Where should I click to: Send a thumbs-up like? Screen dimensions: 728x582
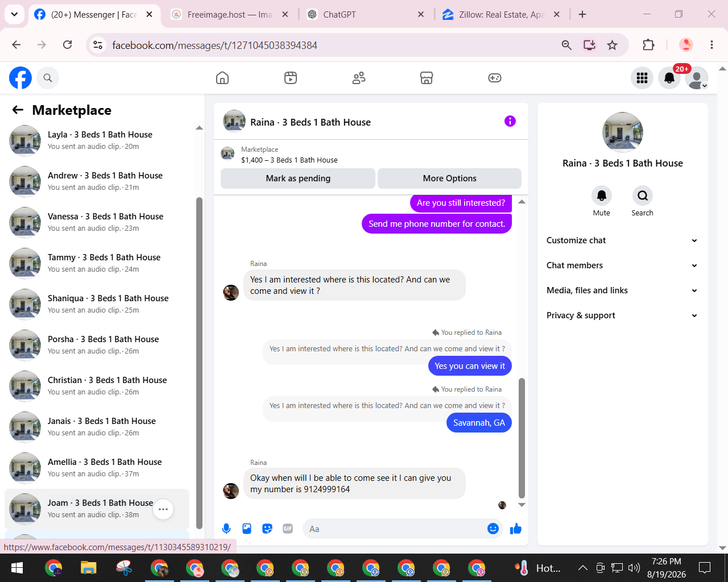click(516, 529)
